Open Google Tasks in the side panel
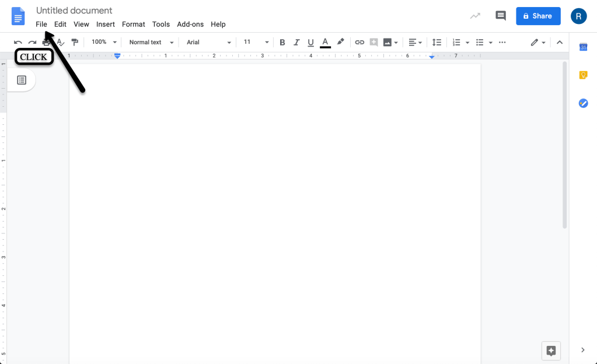The height and width of the screenshot is (364, 597). click(582, 103)
